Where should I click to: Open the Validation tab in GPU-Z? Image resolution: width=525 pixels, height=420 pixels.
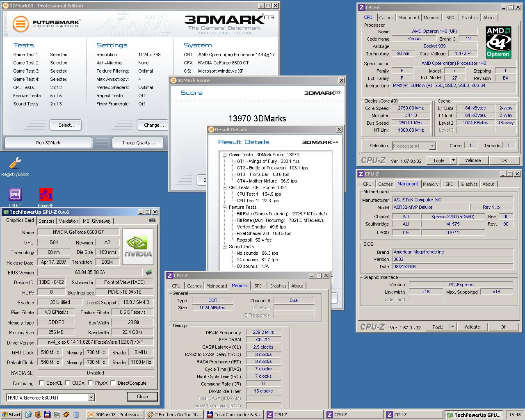(68, 221)
